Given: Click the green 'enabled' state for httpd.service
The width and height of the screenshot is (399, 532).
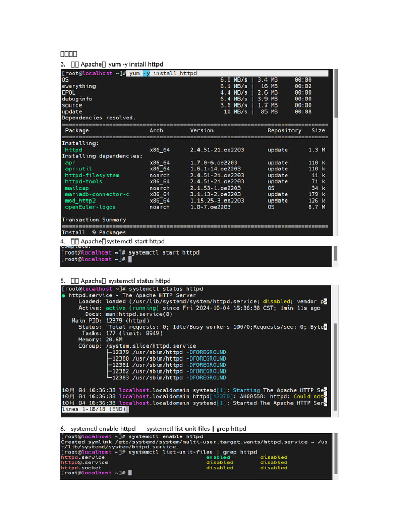Looking at the screenshot, I should click(x=218, y=457).
